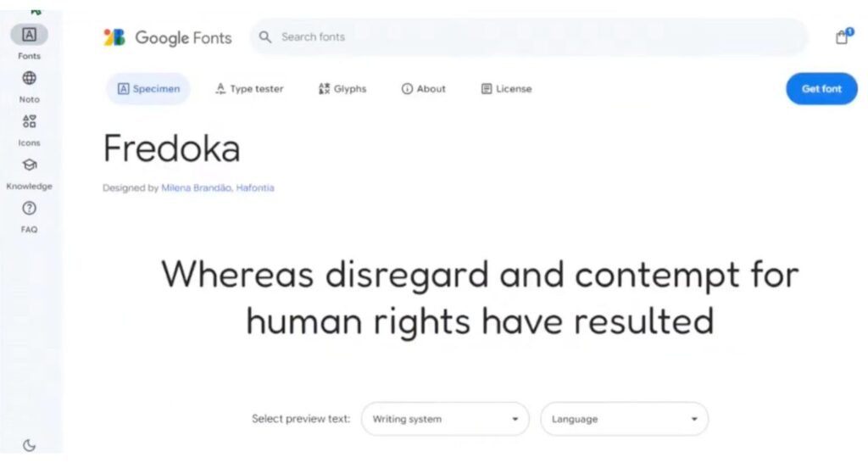Image resolution: width=868 pixels, height=463 pixels.
Task: Focus the Search fonts input field
Action: tap(529, 37)
